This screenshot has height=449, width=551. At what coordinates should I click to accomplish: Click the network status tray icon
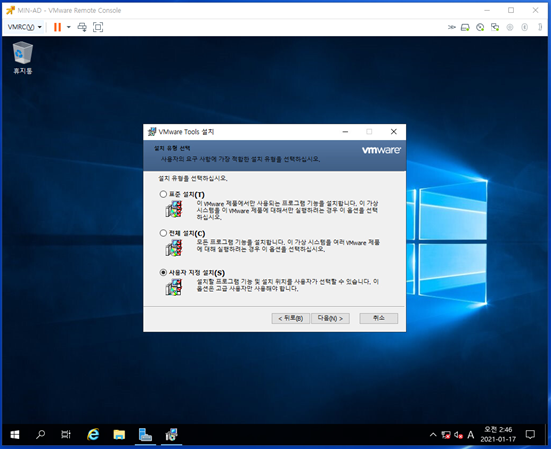point(446,435)
